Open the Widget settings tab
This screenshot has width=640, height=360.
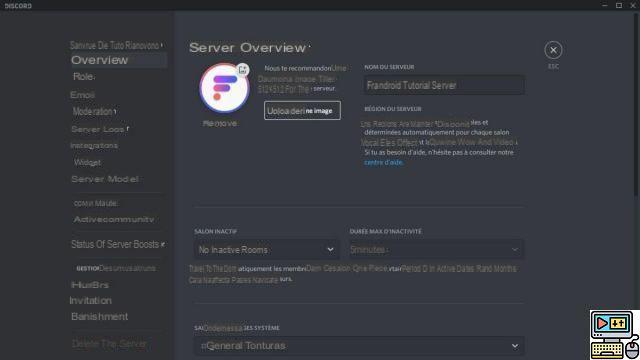click(x=87, y=162)
